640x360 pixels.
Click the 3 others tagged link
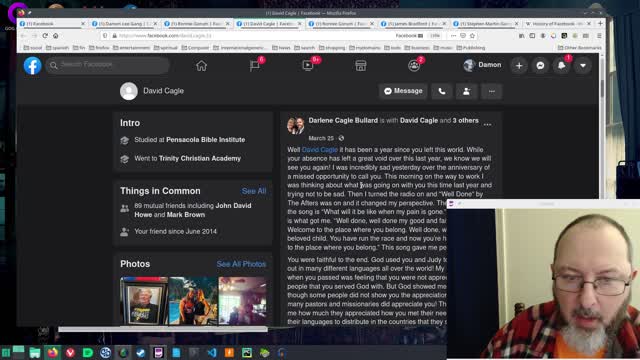pyautogui.click(x=465, y=120)
